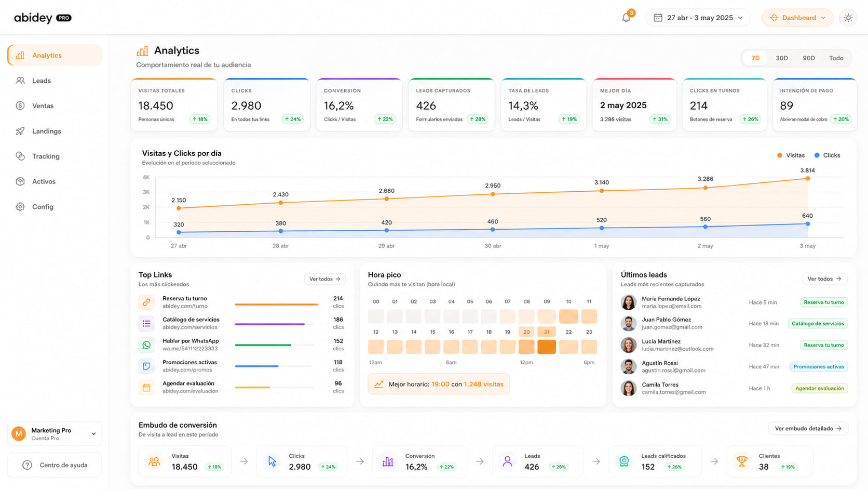Click the Catálogo de servicios purple progress bar
This screenshot has width=868, height=489.
coord(269,324)
